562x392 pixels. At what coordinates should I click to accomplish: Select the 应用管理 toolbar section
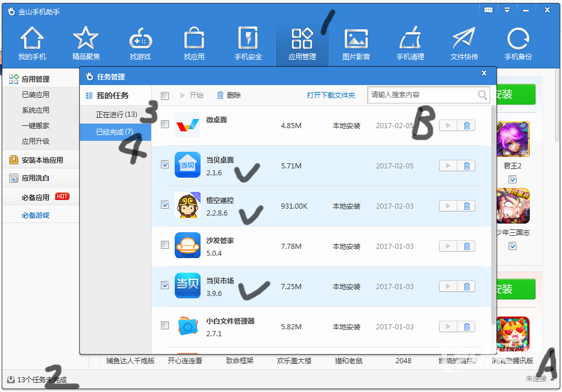pyautogui.click(x=302, y=44)
